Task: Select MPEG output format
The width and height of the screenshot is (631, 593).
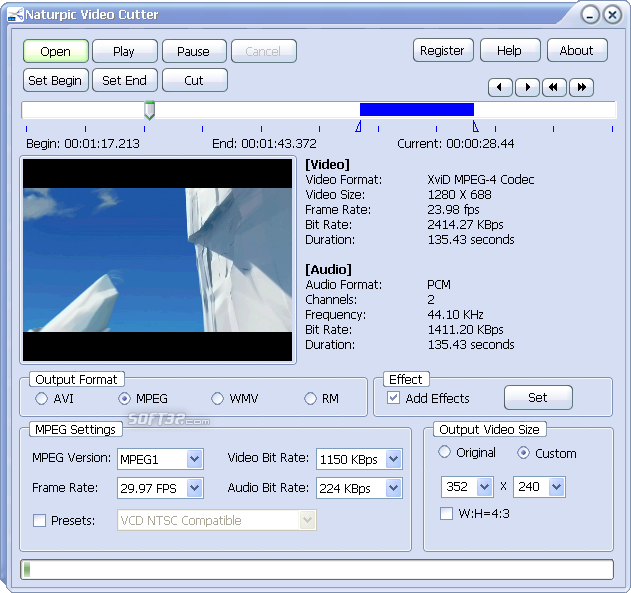Action: point(124,399)
